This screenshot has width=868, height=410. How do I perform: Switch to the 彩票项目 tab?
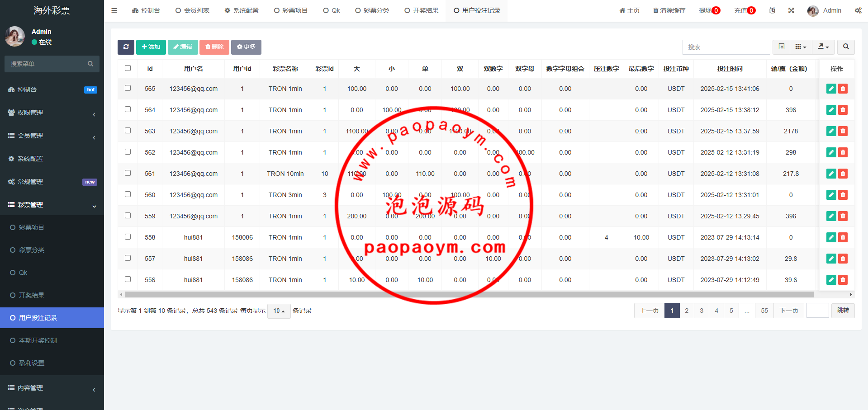click(290, 10)
